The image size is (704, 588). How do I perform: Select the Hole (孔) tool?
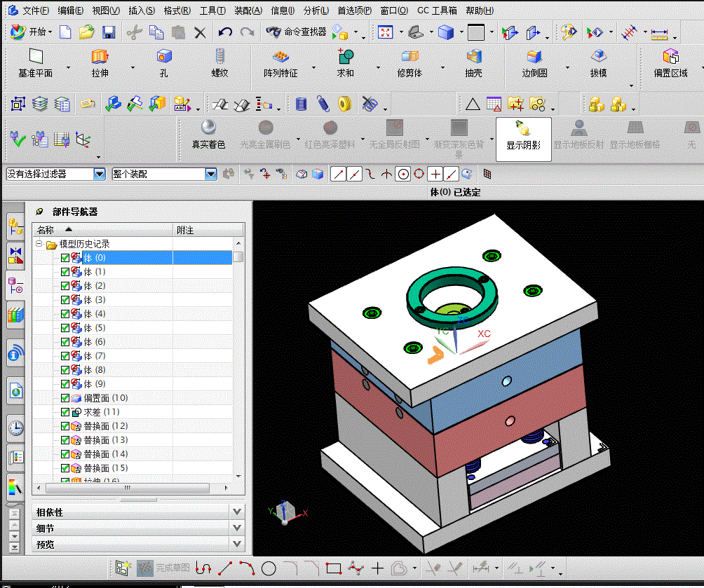164,63
